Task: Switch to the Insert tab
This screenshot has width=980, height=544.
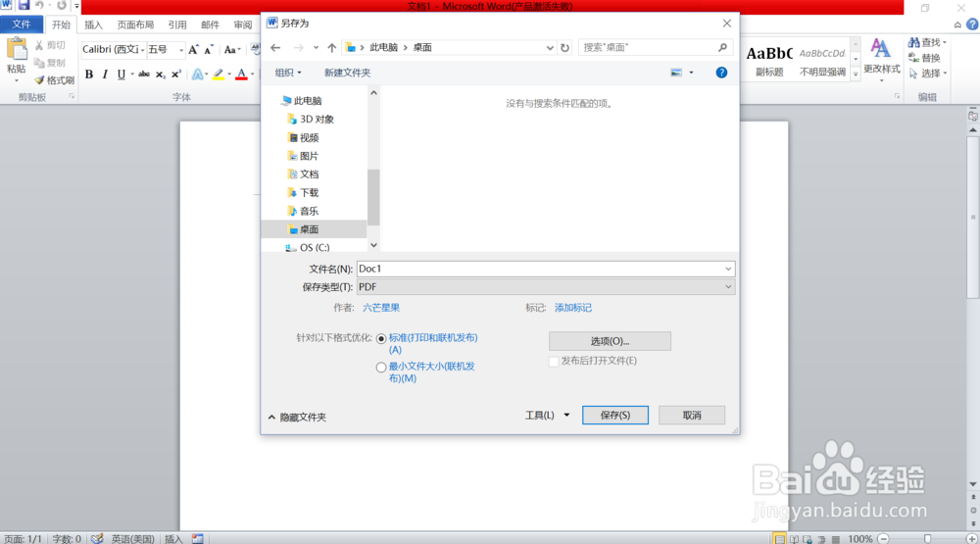Action: tap(93, 25)
